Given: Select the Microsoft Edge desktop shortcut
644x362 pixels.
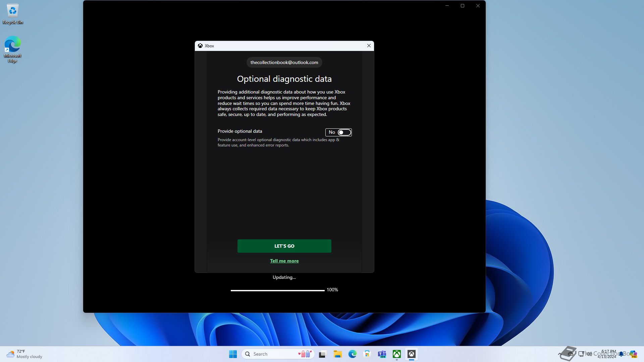Looking at the screenshot, I should (x=12, y=49).
